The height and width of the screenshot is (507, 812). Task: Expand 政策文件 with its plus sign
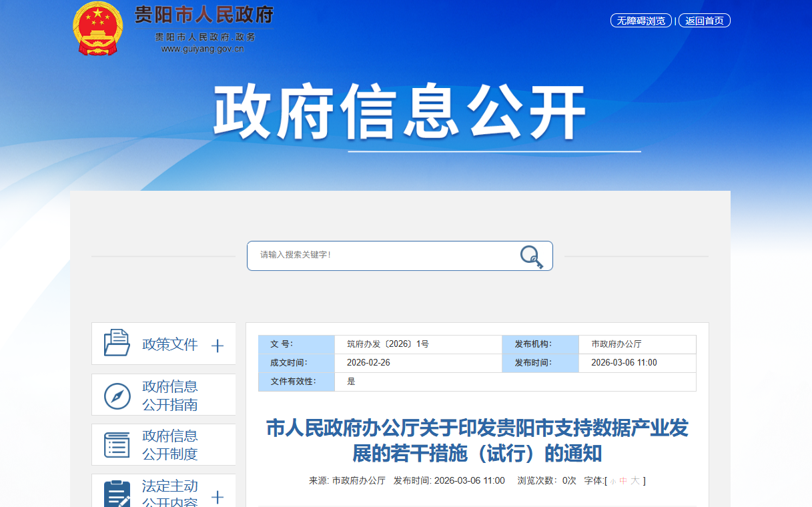point(217,346)
